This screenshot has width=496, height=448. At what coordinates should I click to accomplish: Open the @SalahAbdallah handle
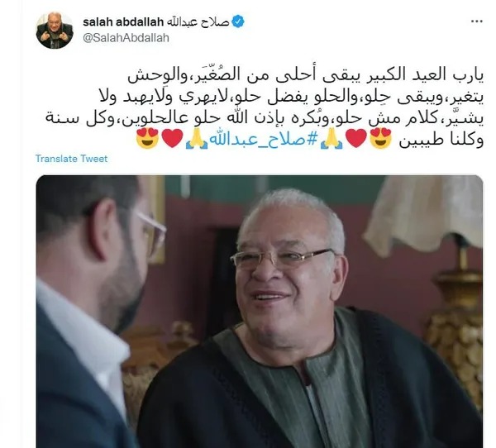pos(126,38)
